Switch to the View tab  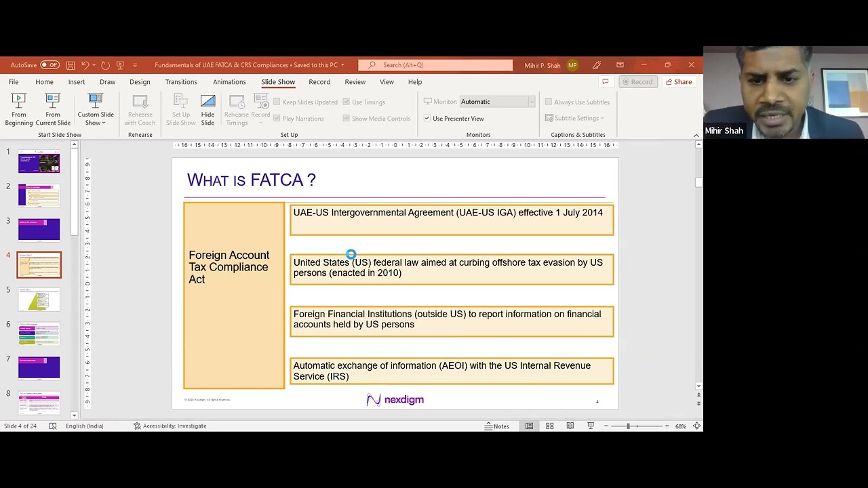point(387,82)
